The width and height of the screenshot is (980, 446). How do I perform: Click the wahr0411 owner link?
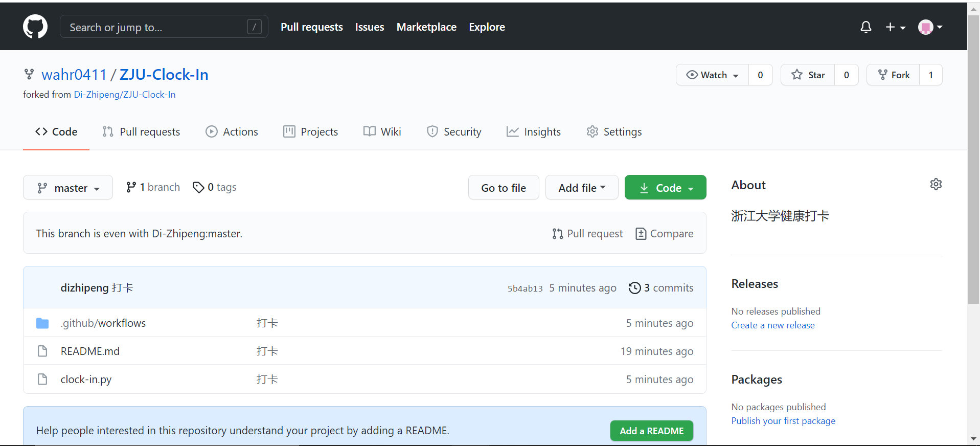pyautogui.click(x=74, y=75)
